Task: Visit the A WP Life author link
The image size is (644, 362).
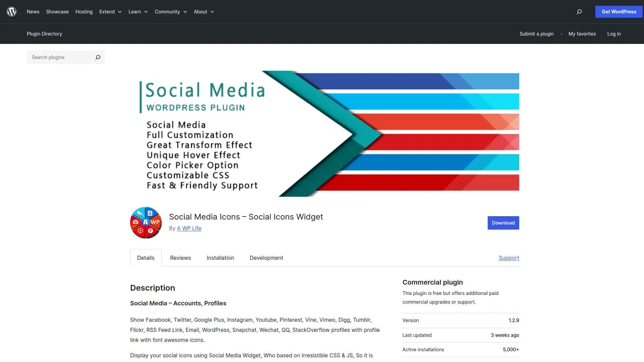Action: tap(189, 228)
